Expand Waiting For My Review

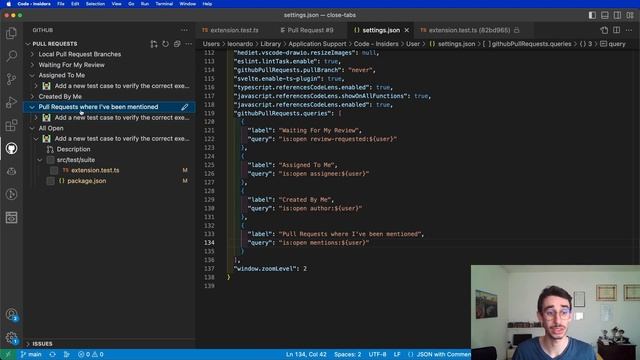coord(32,64)
